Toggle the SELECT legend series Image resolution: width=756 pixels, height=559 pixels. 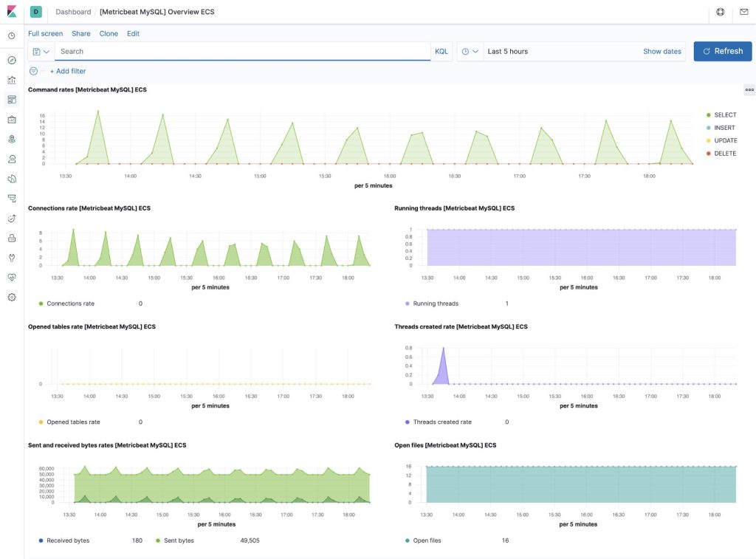721,114
